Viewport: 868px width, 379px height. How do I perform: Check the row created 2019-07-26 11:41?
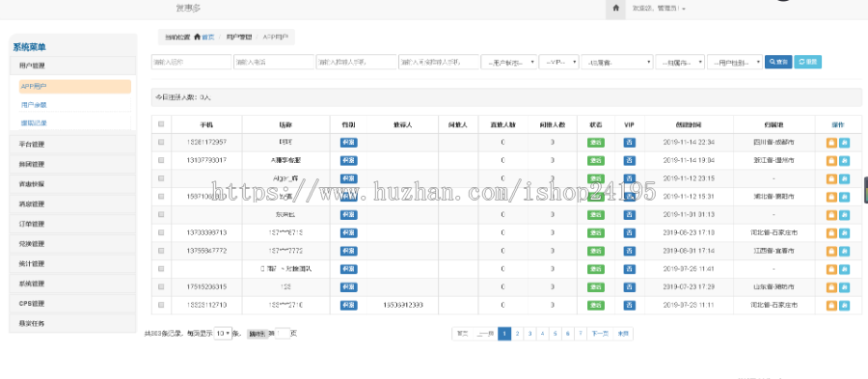[x=161, y=269]
